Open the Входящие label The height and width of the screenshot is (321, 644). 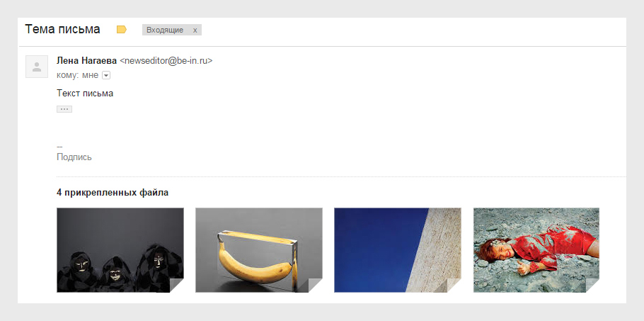[165, 30]
